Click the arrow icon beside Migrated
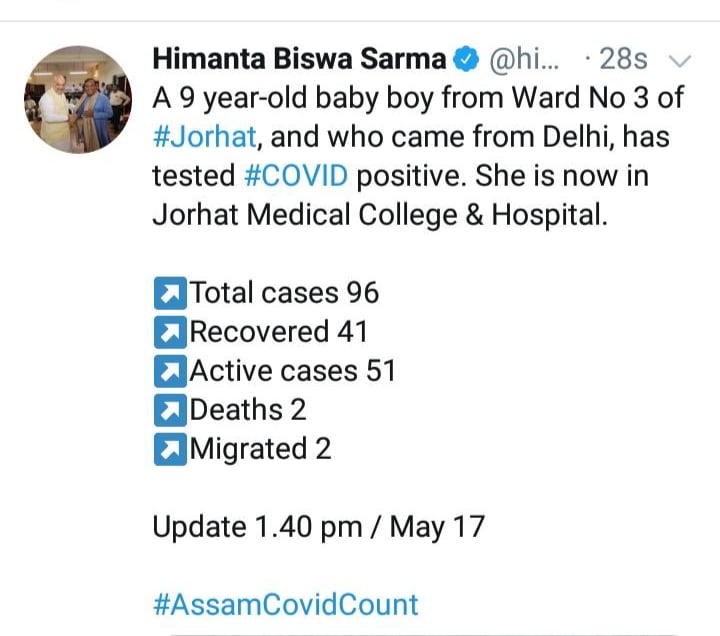Viewport: 720px width, 636px height. coord(170,449)
